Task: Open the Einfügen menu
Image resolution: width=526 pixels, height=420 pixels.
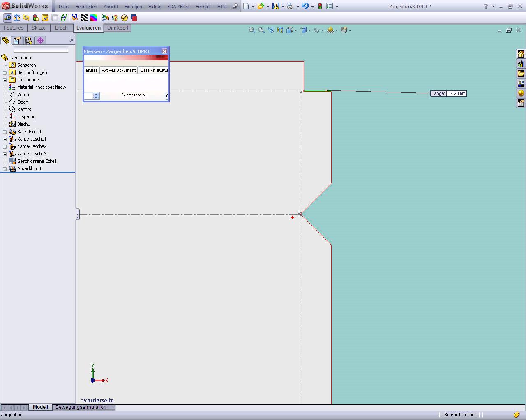Action: 133,7
